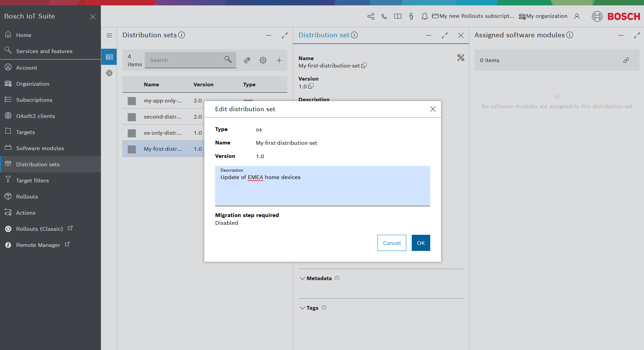Add a new distribution set with plus icon
The image size is (644, 350).
click(279, 60)
